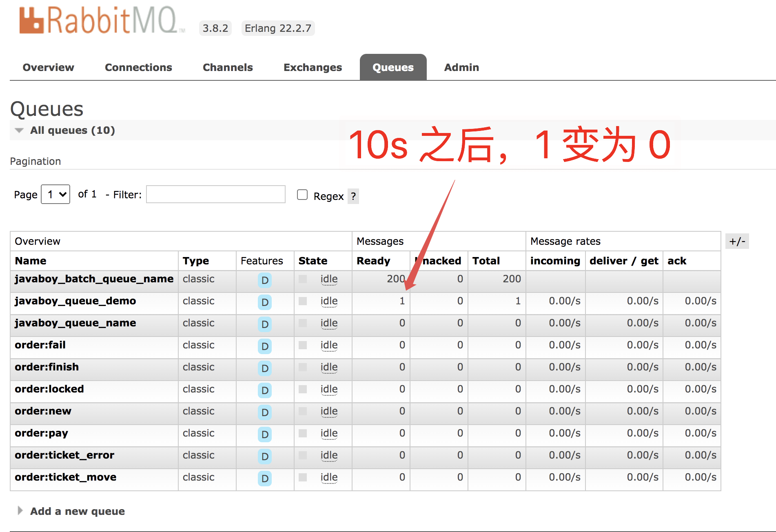Toggle the state checkbox beside order:locked's idle status
The width and height of the screenshot is (776, 532).
click(x=303, y=390)
